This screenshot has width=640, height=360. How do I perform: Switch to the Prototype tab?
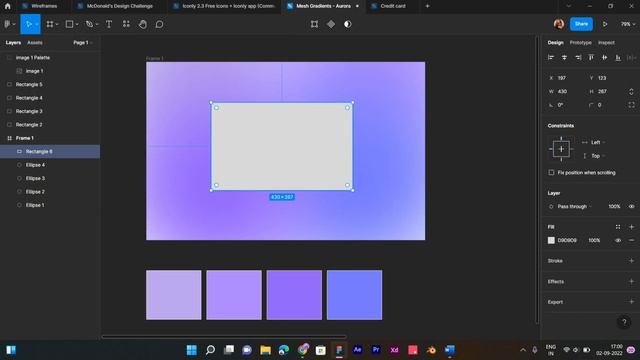click(580, 42)
